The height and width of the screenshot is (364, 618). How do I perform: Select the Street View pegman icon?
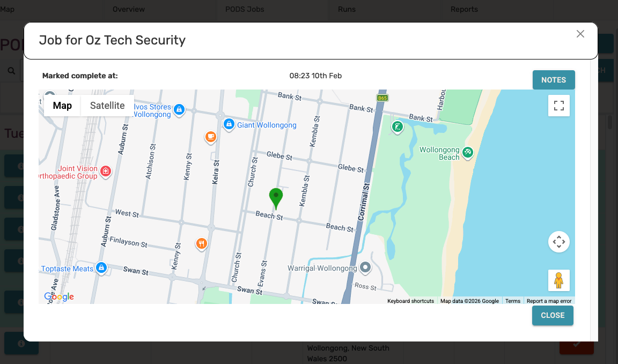(558, 280)
